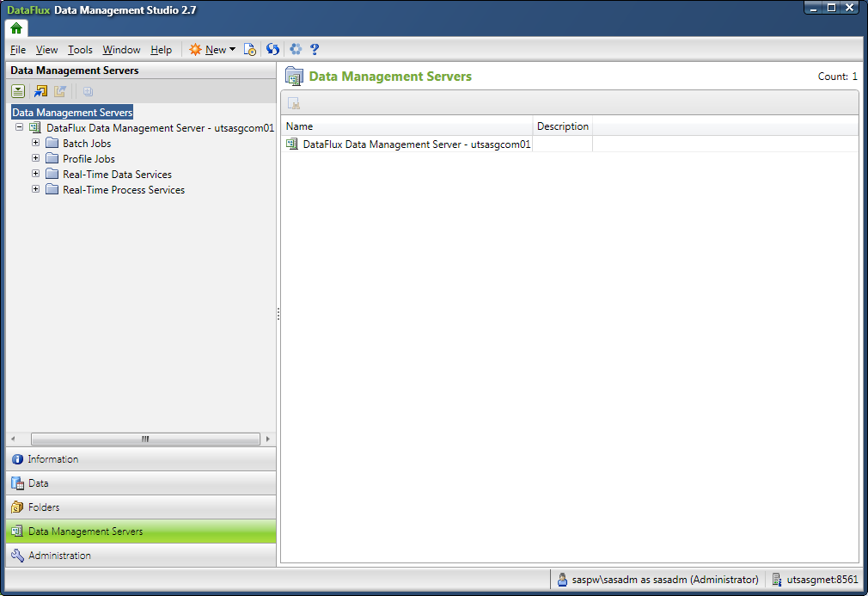
Task: Click the right arrow of the horizontal scrollbar
Action: pos(267,439)
